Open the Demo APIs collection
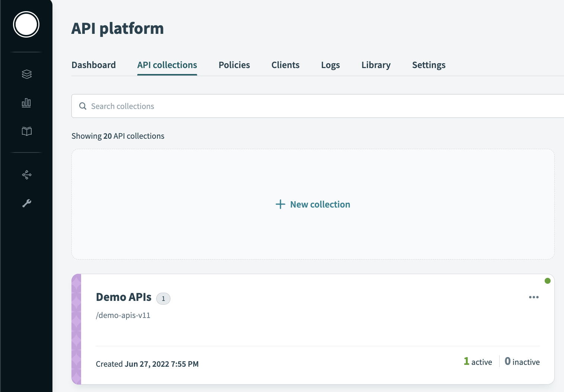 124,297
